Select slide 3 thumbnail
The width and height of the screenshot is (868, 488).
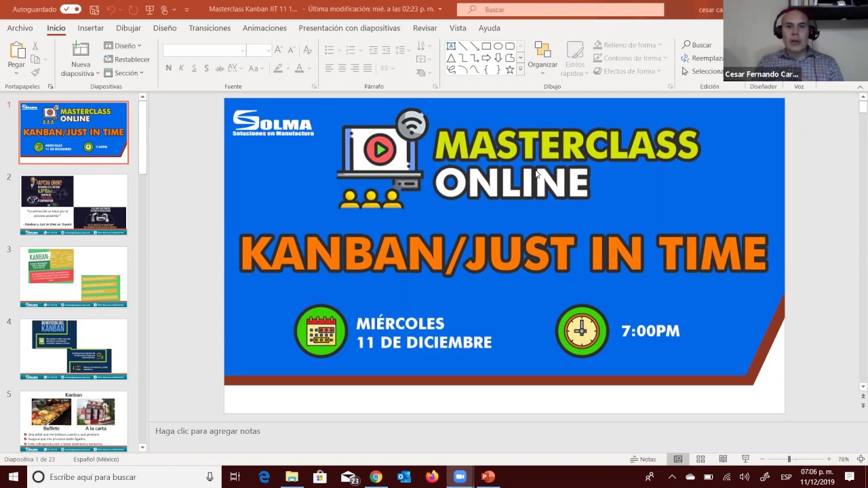click(74, 277)
